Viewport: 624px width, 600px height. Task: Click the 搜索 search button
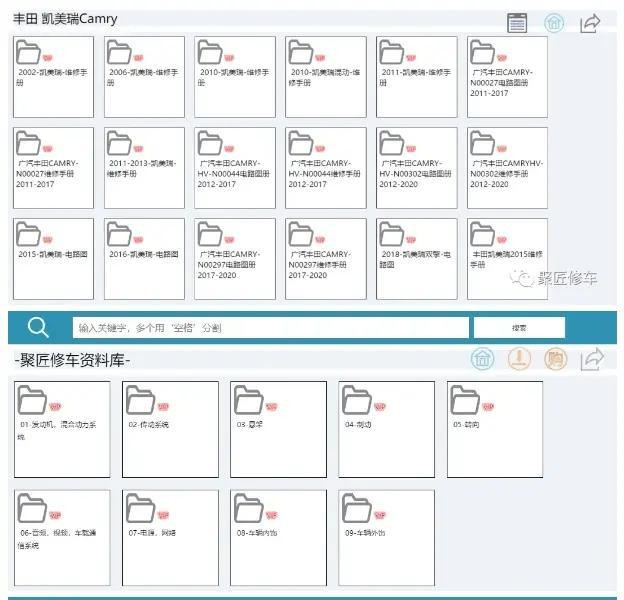[519, 328]
